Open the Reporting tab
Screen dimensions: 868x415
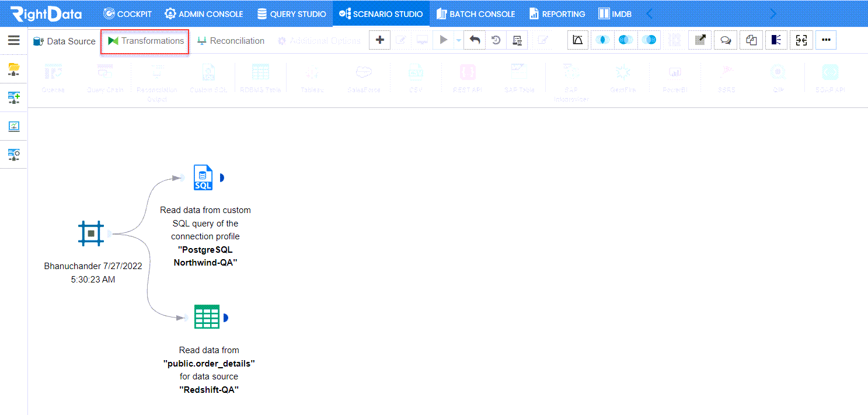(557, 13)
